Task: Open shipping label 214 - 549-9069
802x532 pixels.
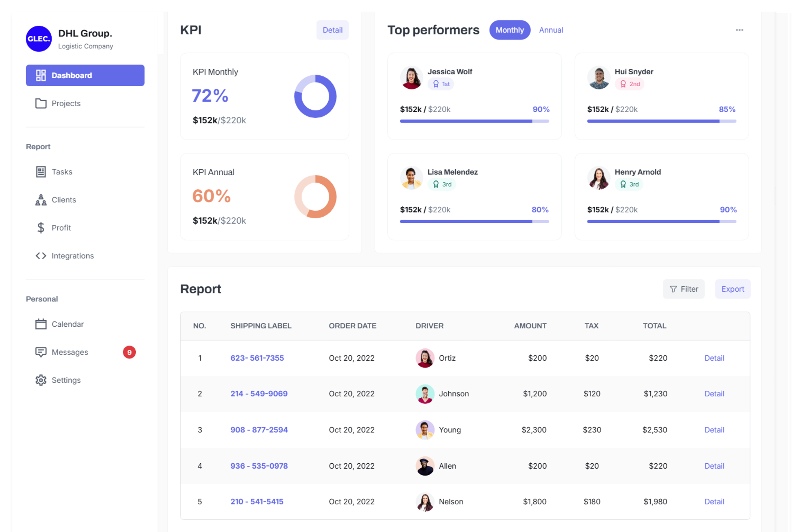Action: (259, 394)
